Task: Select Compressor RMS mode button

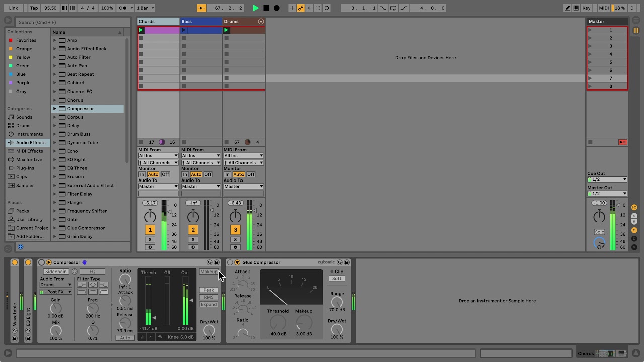Action: coord(209,297)
